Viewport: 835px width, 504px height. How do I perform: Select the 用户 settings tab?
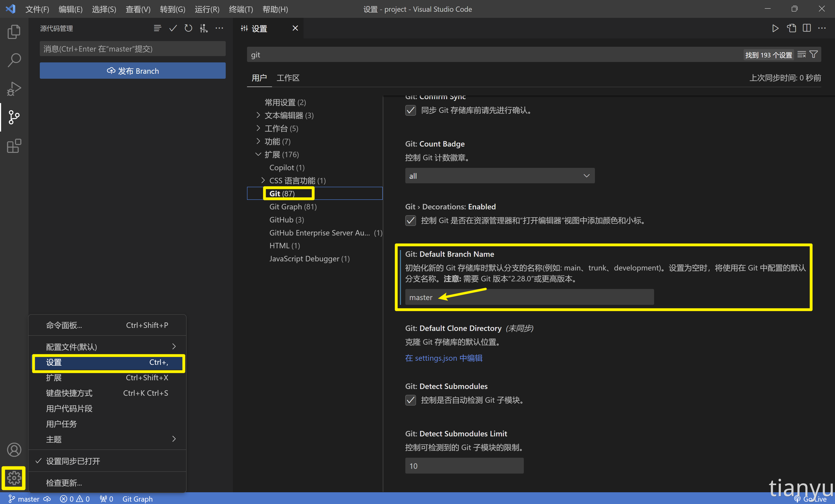coord(259,78)
